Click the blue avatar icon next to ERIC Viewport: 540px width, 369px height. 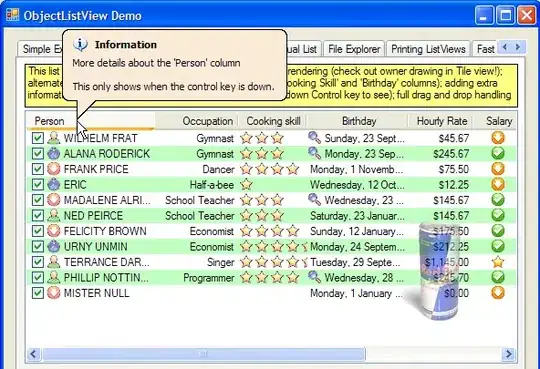click(x=54, y=184)
